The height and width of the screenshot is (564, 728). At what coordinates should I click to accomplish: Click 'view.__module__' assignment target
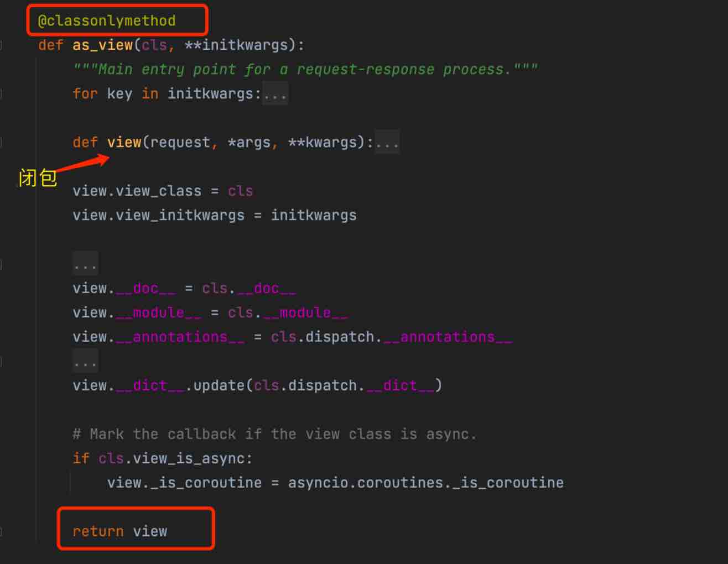coord(137,313)
